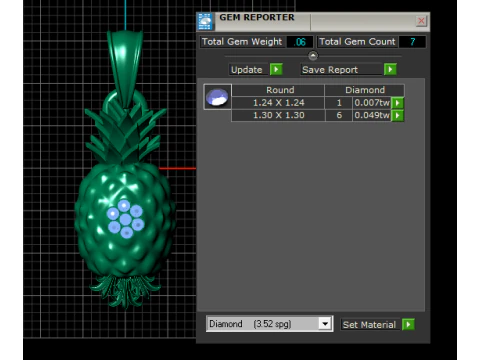480x360 pixels.
Task: Select the round gem thumbnail
Action: tap(217, 97)
